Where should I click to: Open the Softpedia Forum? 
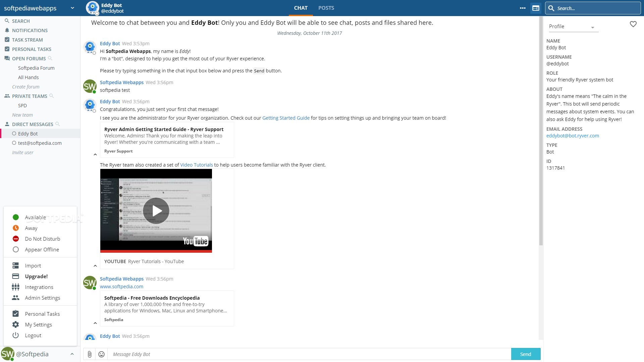(36, 68)
